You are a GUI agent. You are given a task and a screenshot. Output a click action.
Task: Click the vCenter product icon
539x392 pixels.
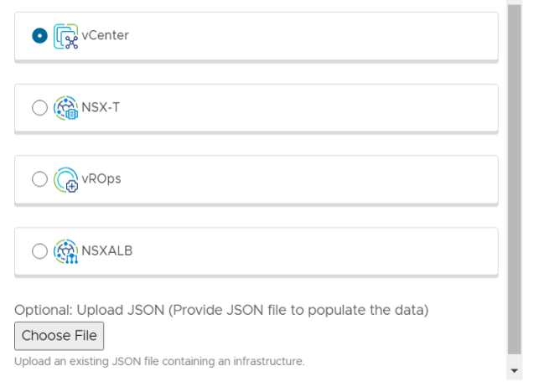65,36
